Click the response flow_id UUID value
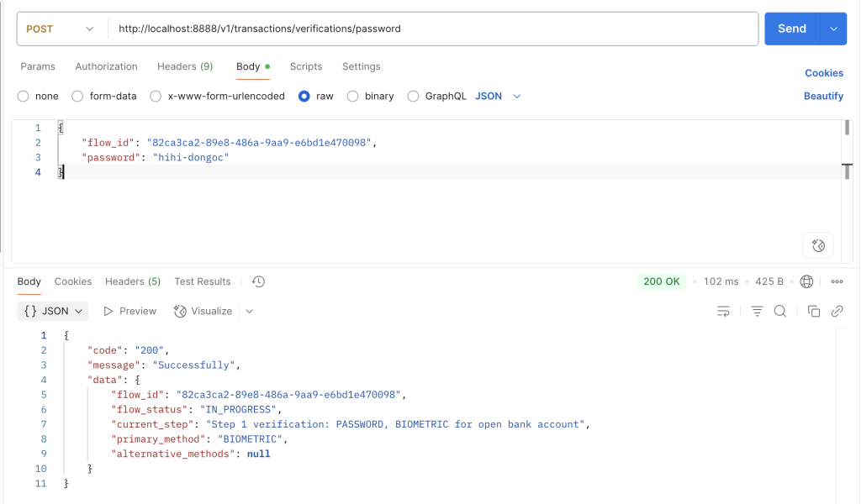The width and height of the screenshot is (861, 504). pos(288,395)
